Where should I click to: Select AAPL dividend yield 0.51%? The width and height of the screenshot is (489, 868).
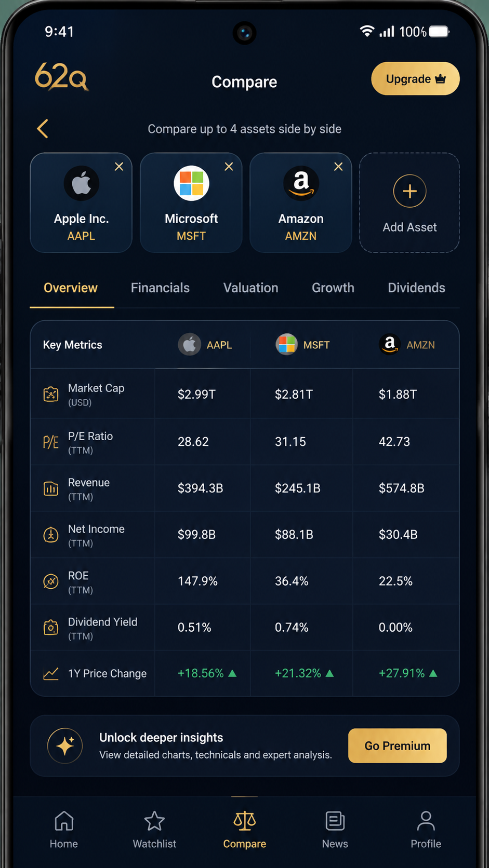(194, 628)
